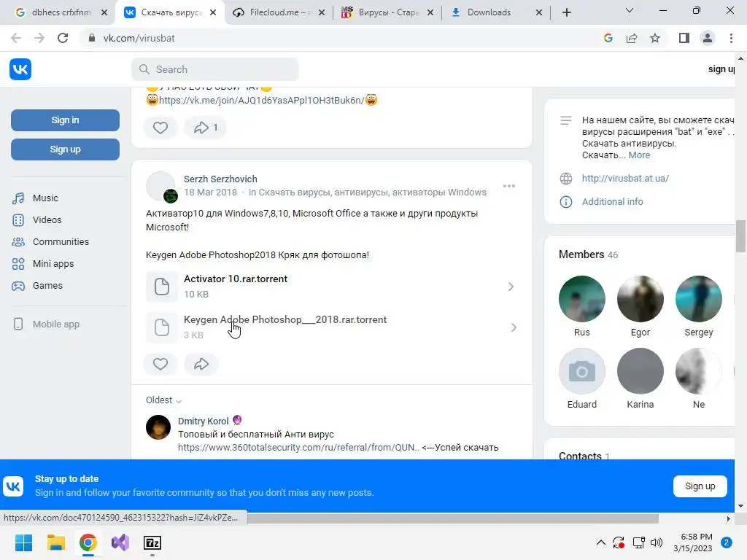Expand the Keygen Photoshop torrent arrow
This screenshot has height=560, width=747.
click(514, 327)
